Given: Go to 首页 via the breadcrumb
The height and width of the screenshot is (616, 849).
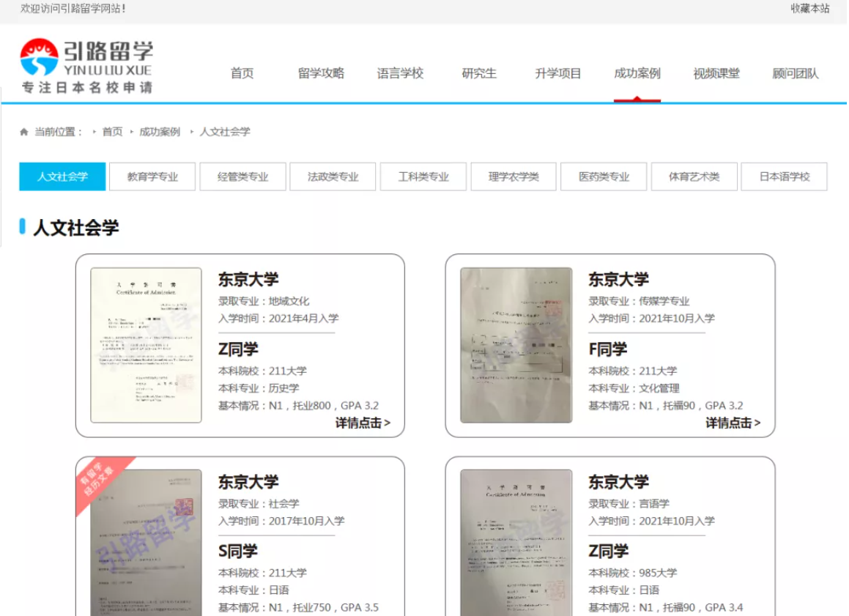Looking at the screenshot, I should 113,132.
